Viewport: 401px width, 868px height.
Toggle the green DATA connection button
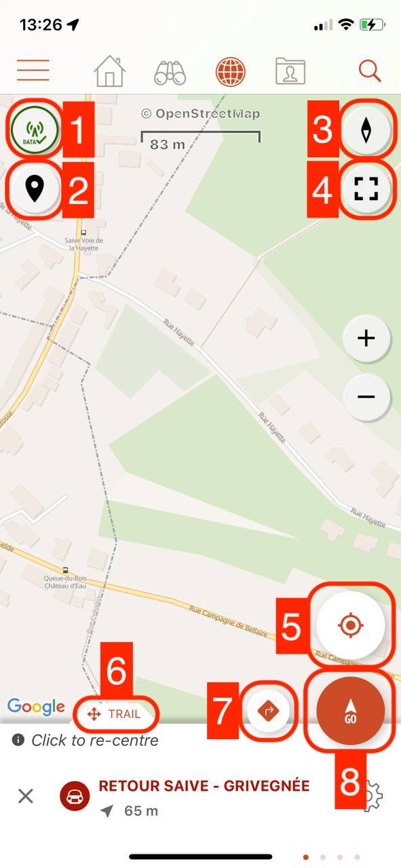click(x=34, y=130)
